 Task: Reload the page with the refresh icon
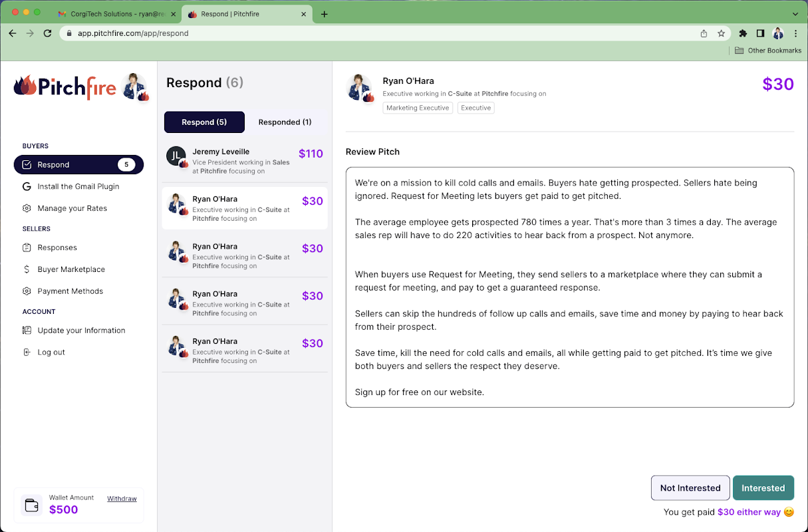coord(47,33)
